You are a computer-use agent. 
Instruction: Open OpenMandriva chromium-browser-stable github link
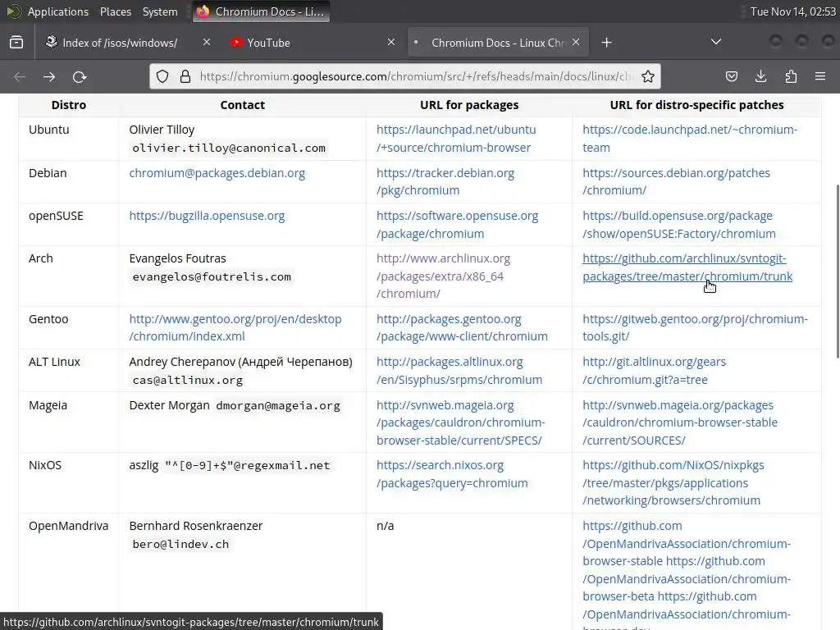click(x=687, y=543)
